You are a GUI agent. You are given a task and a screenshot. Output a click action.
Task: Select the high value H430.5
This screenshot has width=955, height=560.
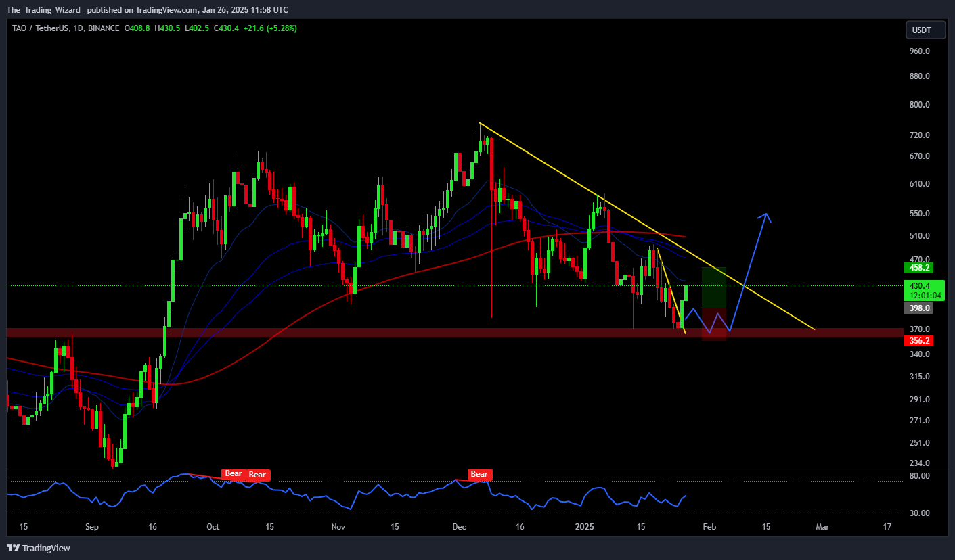click(x=167, y=28)
